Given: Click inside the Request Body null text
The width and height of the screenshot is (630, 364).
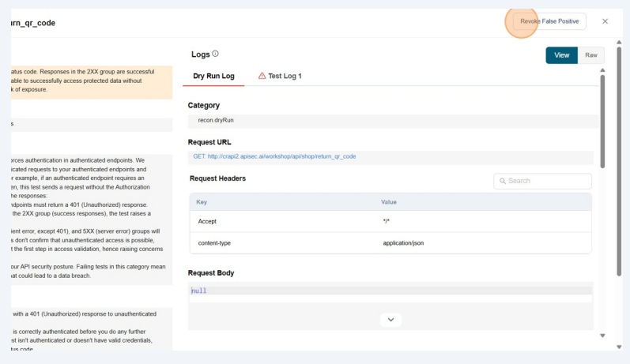Looking at the screenshot, I should tap(199, 291).
